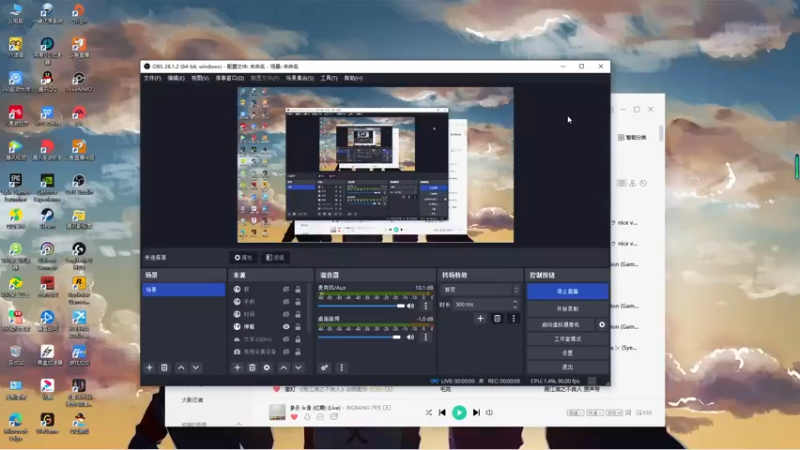This screenshot has height=450, width=800.
Task: Decrease transition duration with down arrow
Action: (x=515, y=307)
